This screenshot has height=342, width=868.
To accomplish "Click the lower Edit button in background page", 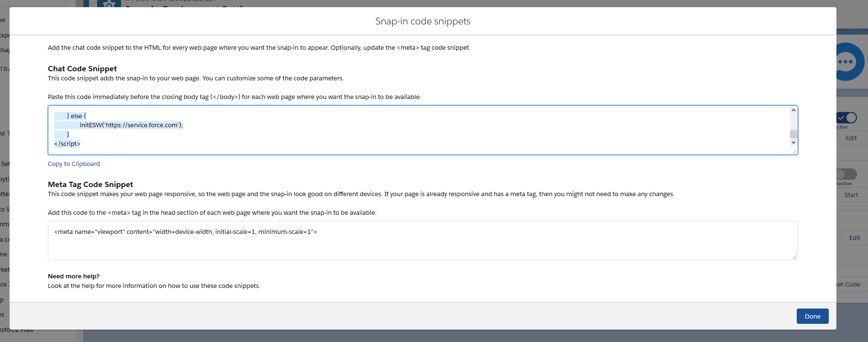I will point(855,238).
